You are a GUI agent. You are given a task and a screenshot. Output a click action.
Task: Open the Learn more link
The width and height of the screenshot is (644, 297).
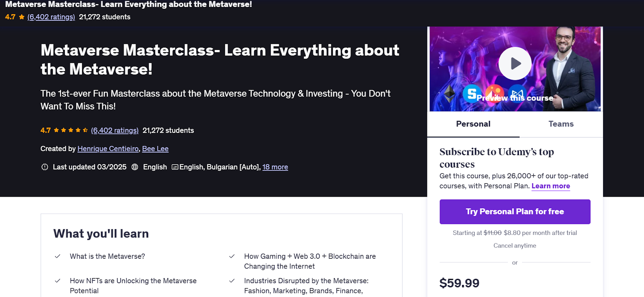551,186
